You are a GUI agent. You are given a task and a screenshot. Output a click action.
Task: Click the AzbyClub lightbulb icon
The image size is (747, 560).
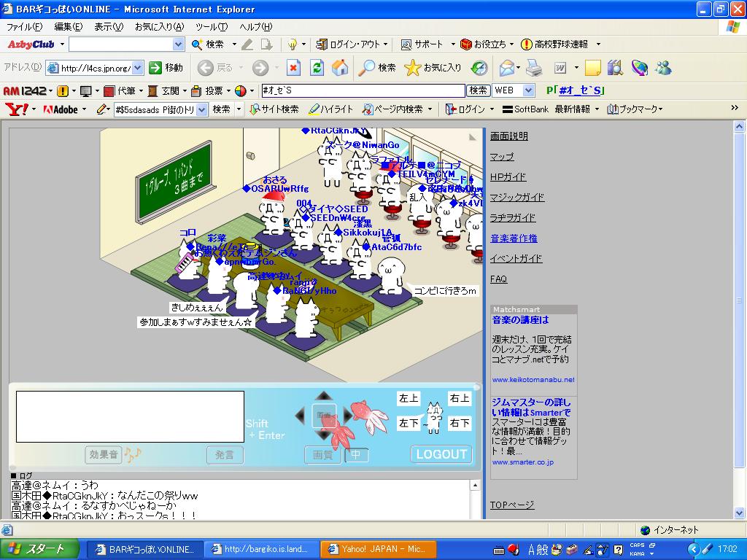point(293,44)
